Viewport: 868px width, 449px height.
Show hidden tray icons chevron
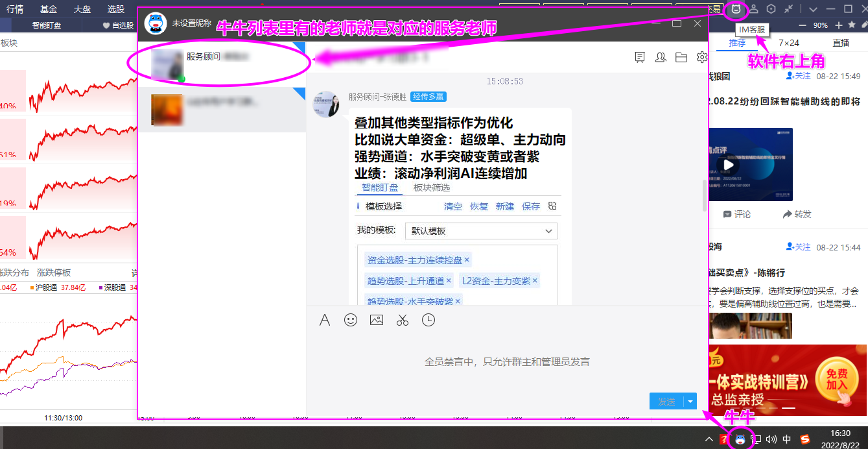(x=709, y=439)
